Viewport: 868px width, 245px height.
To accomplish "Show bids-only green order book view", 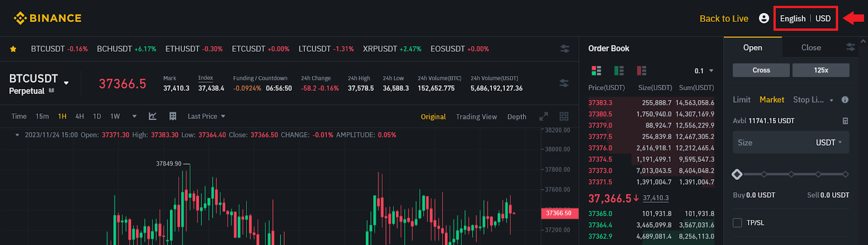I will [618, 71].
